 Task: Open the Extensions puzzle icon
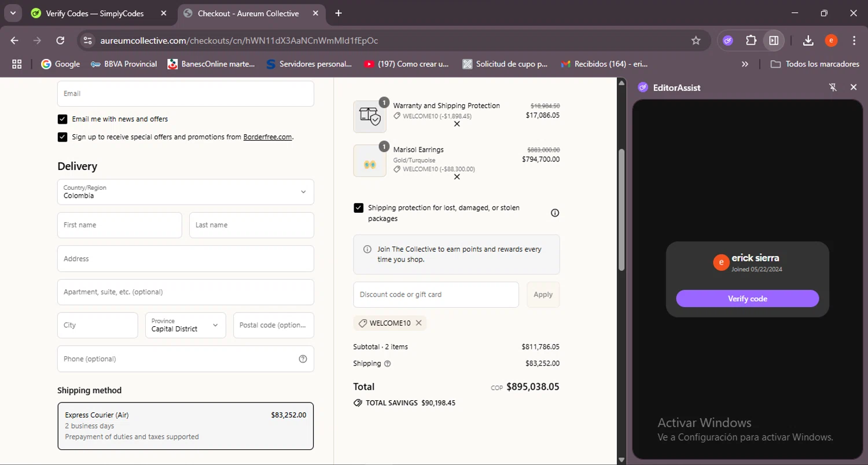tap(751, 40)
